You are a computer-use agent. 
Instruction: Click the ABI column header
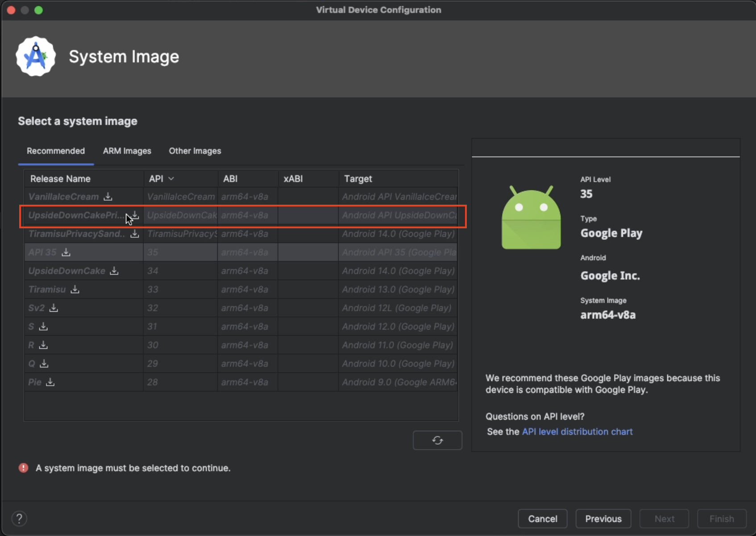[x=248, y=179]
